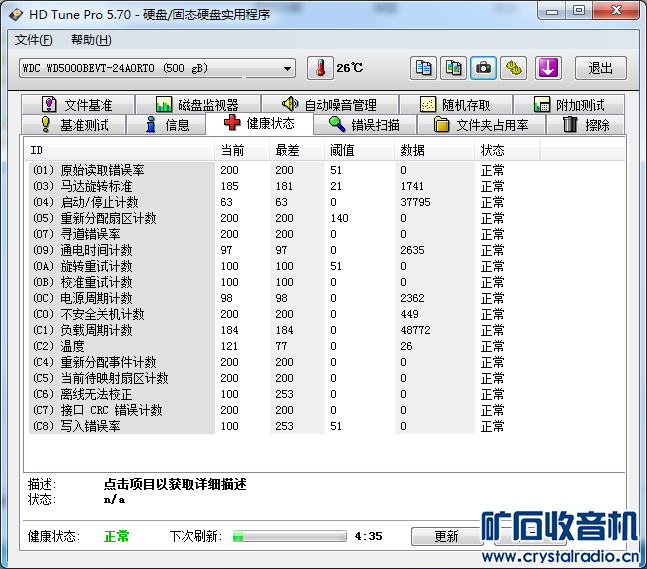
Task: Click data value 37795
Action: [415, 202]
